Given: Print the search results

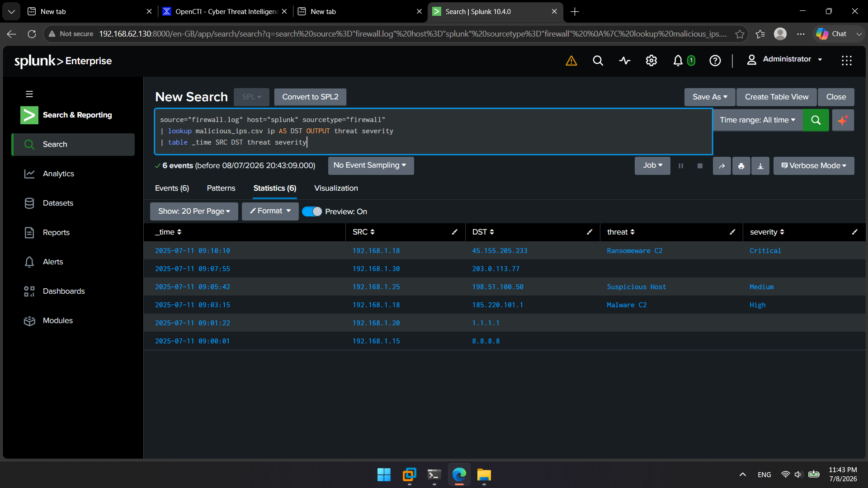Looking at the screenshot, I should (741, 166).
